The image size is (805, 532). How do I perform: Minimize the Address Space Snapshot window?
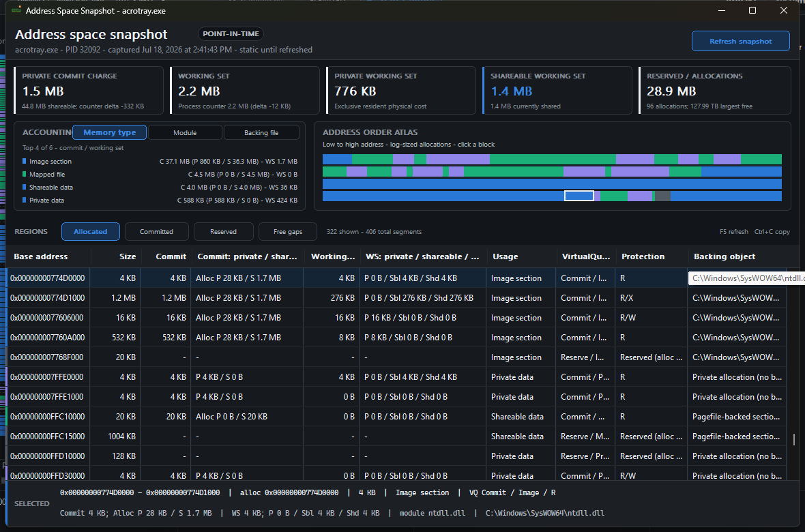tap(722, 10)
